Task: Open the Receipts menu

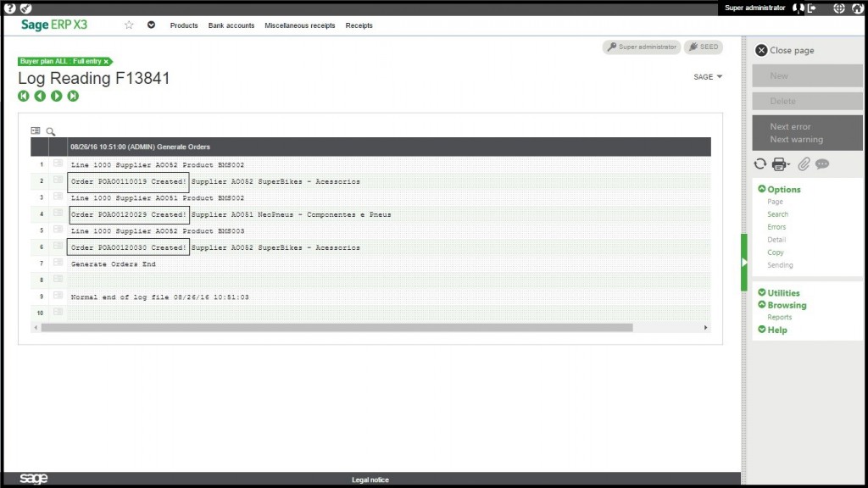Action: coord(359,25)
